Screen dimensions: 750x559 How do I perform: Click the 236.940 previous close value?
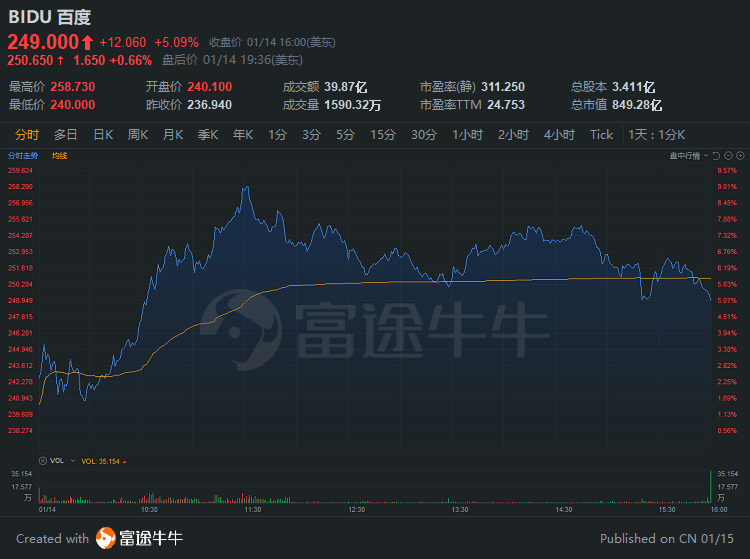pos(210,105)
